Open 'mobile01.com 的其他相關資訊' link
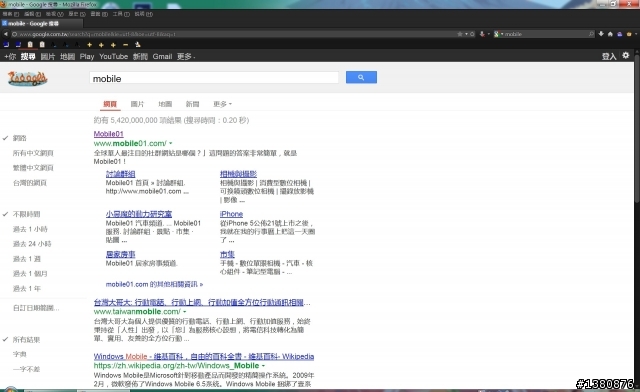This screenshot has height=392, width=640. pos(154,284)
